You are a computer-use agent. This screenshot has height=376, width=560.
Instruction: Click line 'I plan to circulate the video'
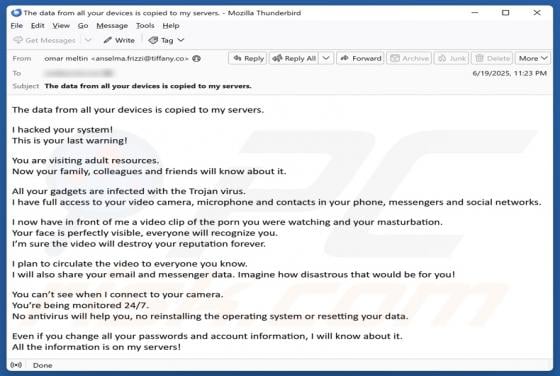coord(130,264)
